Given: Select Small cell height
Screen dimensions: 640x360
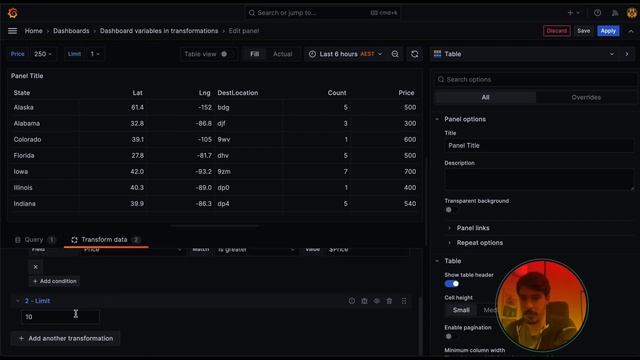Looking at the screenshot, I should point(461,310).
